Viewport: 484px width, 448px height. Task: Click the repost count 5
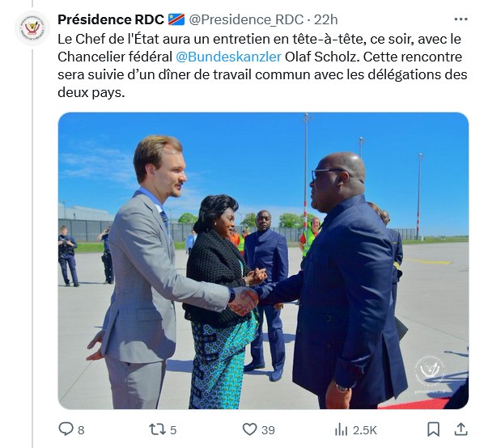[x=173, y=430]
